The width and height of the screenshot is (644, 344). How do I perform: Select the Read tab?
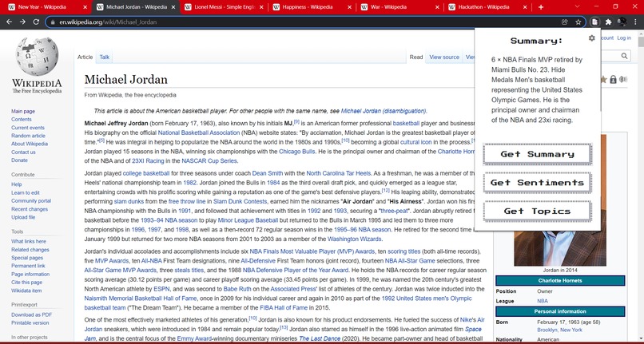pos(416,57)
